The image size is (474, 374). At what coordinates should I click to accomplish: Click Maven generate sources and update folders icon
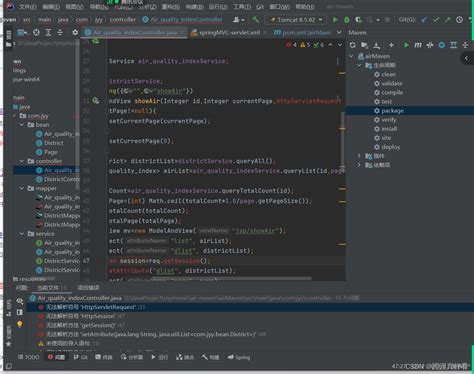pyautogui.click(x=365, y=45)
